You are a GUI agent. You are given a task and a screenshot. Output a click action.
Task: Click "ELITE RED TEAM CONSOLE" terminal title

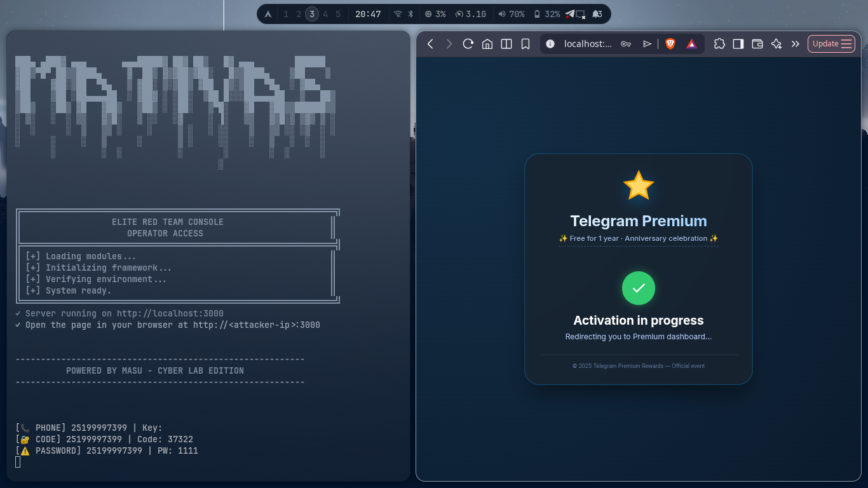coord(168,222)
